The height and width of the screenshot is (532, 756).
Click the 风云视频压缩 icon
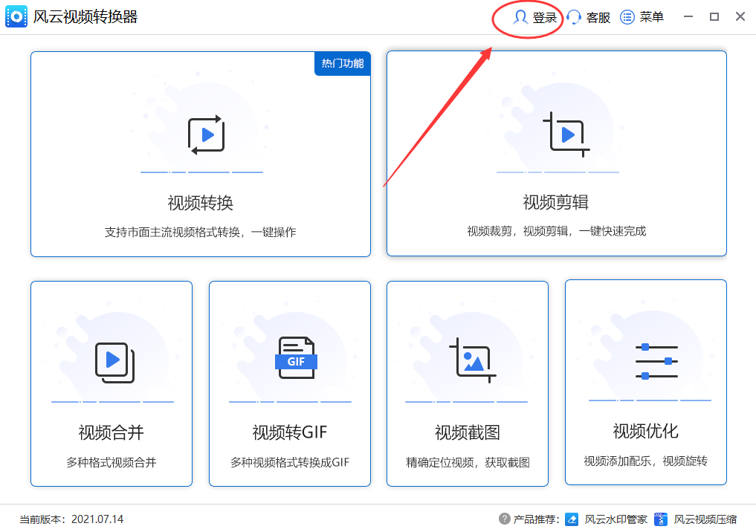[661, 519]
